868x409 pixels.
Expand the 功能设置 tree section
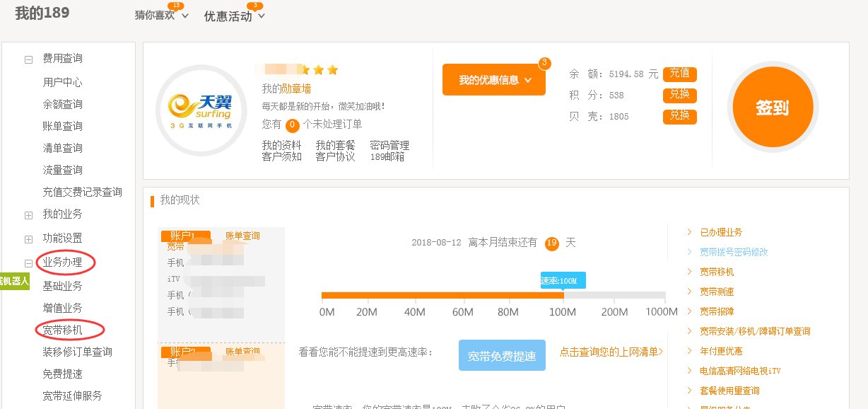(x=29, y=239)
